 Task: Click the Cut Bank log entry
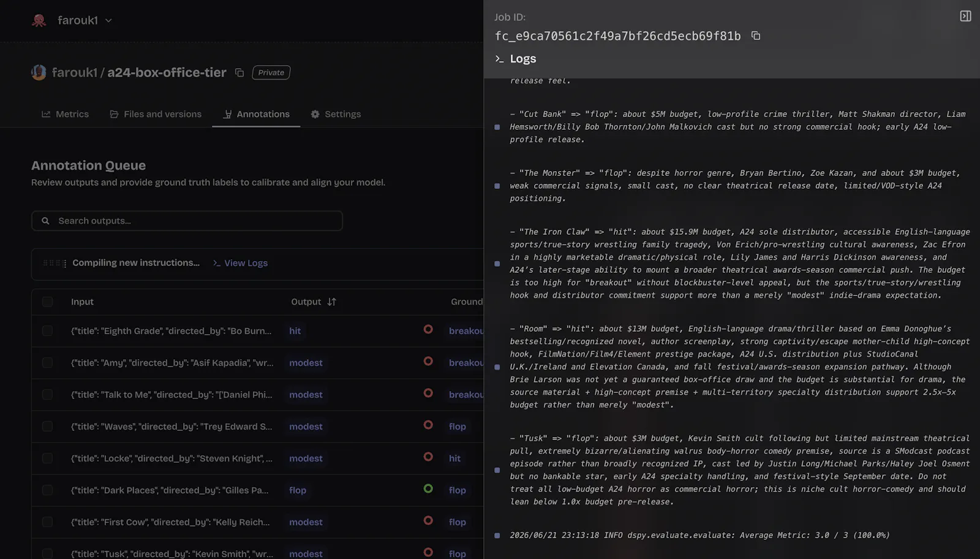click(x=738, y=127)
